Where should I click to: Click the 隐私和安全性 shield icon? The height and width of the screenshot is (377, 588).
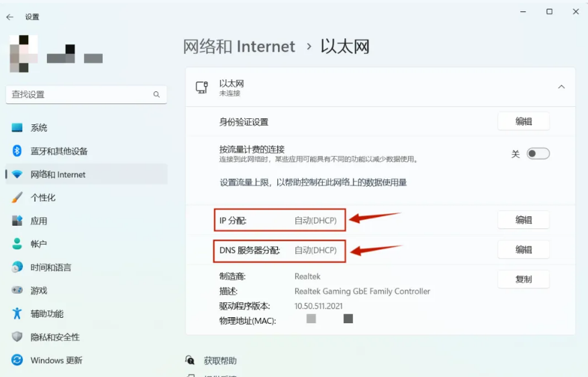[x=17, y=337]
